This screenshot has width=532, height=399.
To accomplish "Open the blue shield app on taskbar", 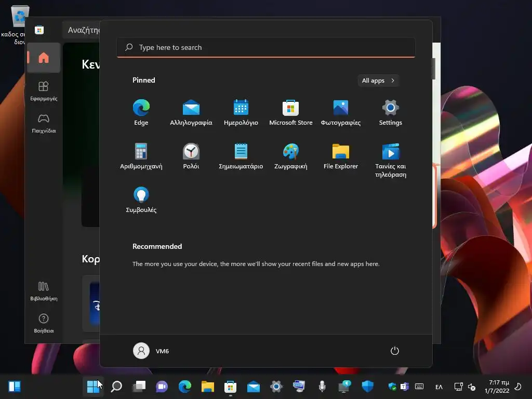I will (367, 386).
